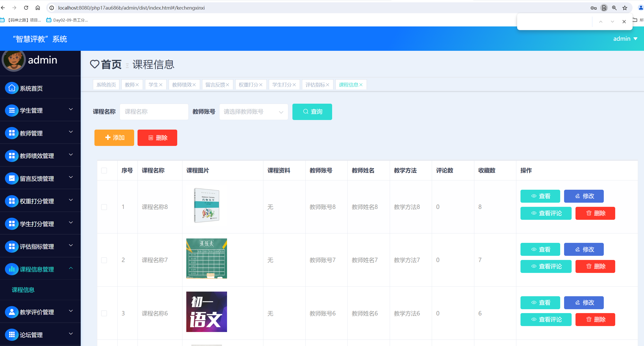Check the row checkbox for 课程名称7
The image size is (644, 346).
104,260
